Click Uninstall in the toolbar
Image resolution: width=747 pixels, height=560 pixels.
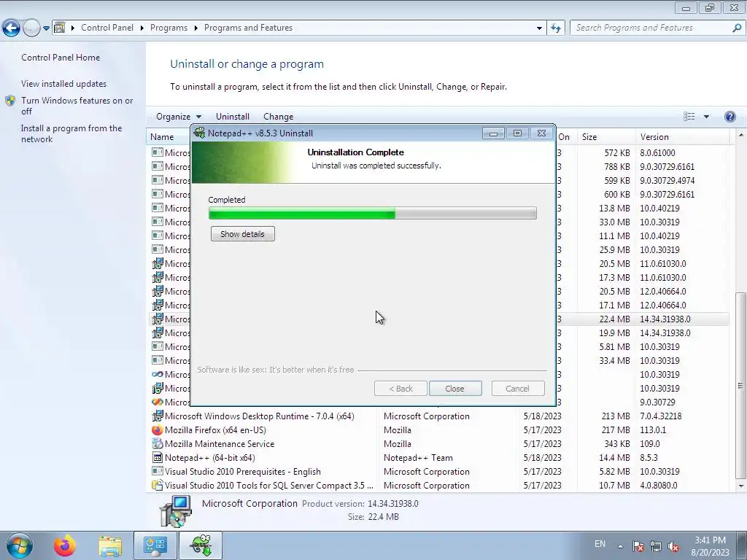coord(233,117)
